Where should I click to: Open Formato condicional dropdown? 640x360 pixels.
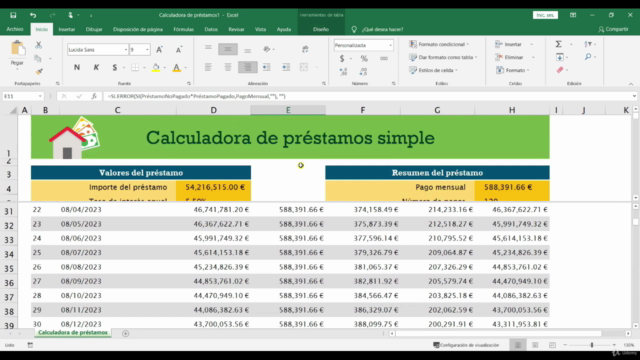click(439, 44)
